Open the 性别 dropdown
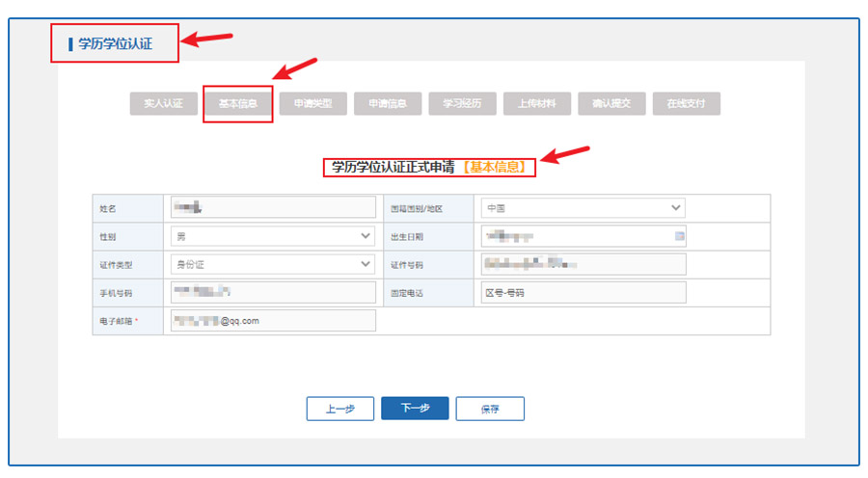Screen dimensions: 868x478 coord(273,236)
